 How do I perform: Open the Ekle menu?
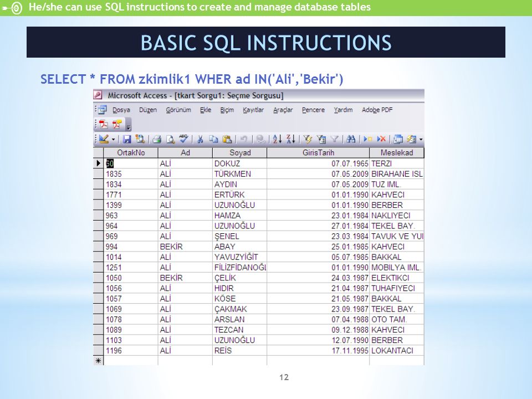(x=205, y=110)
